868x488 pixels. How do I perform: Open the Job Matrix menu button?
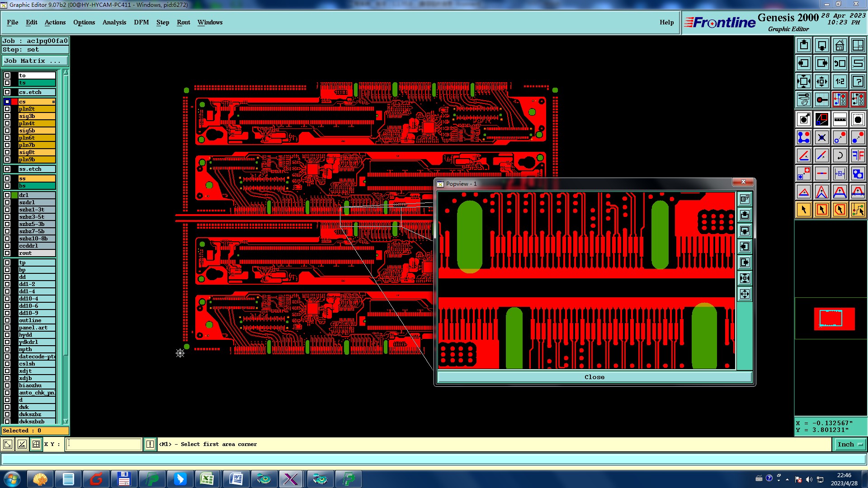35,61
